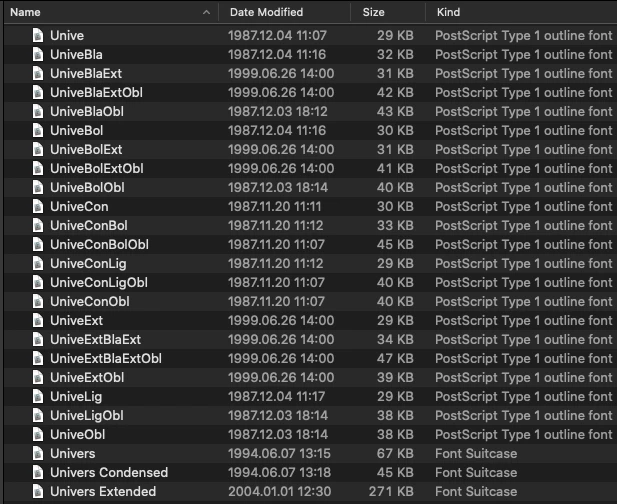This screenshot has width=617, height=504.
Task: Select the UniveLig file icon
Action: (x=38, y=396)
